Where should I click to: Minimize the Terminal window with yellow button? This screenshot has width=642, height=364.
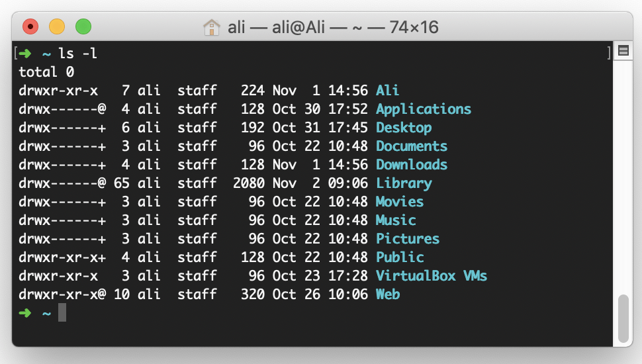[x=57, y=27]
